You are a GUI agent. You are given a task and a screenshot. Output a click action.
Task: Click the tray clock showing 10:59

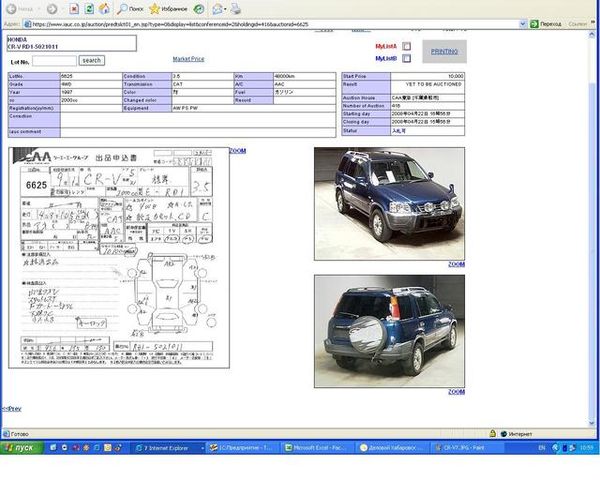click(587, 447)
